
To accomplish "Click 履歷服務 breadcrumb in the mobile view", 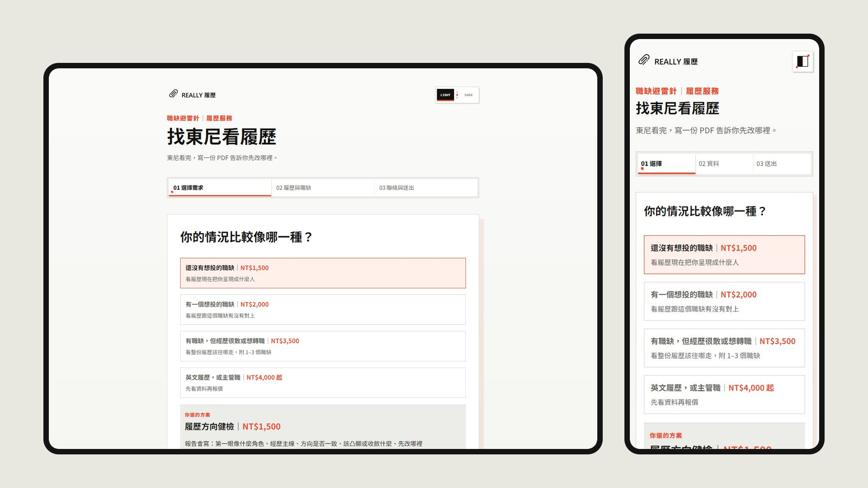I will point(703,91).
